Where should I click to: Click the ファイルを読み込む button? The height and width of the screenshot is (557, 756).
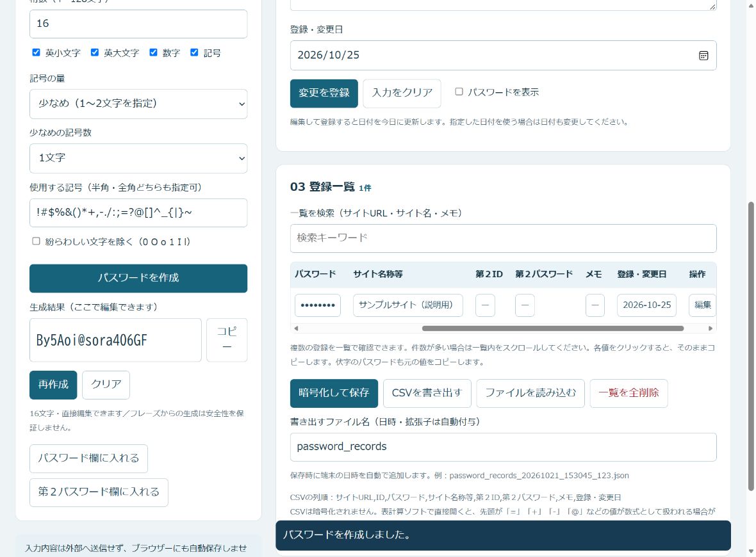click(530, 393)
